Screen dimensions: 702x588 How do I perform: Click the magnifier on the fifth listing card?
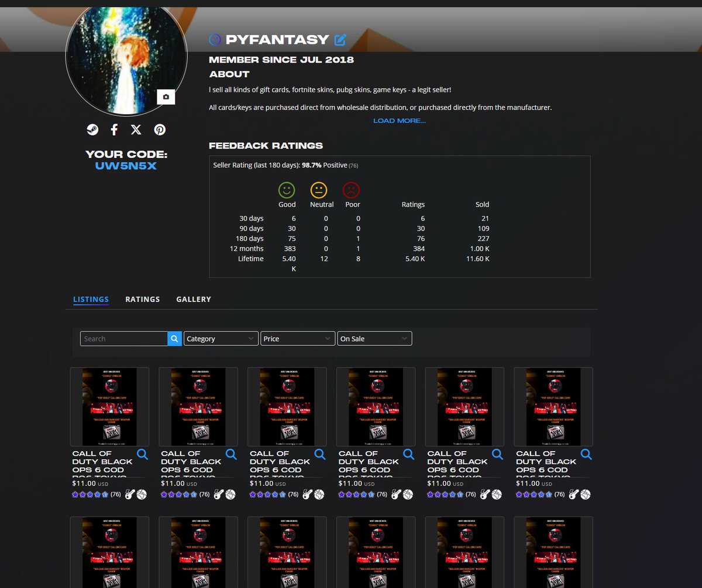[x=497, y=455]
